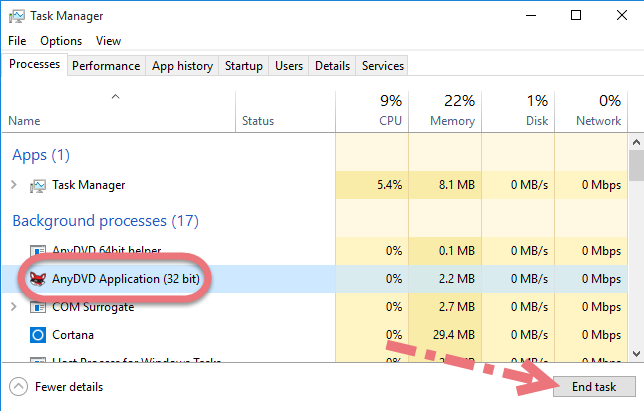Collapse view with Fewer details arrow icon

18,387
